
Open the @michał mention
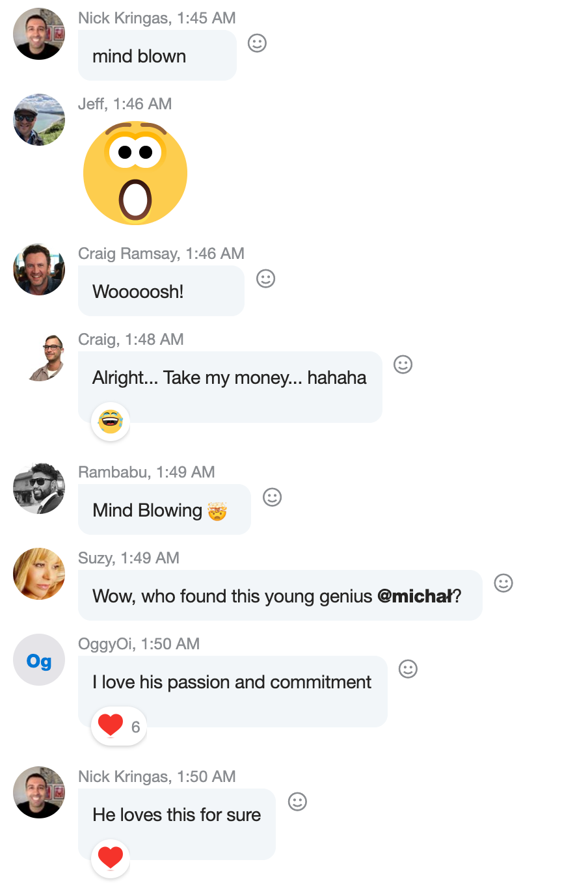414,597
